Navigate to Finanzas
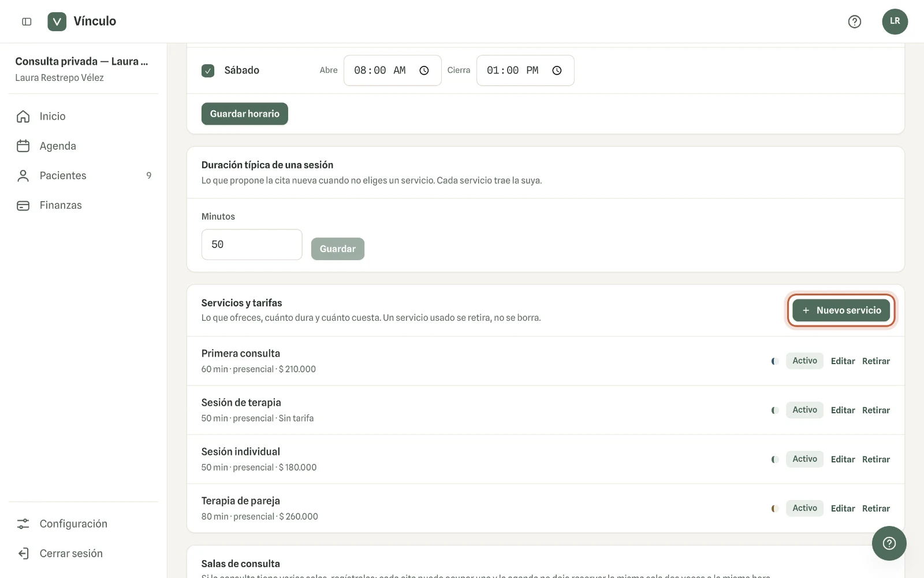924x578 pixels. pyautogui.click(x=84, y=205)
